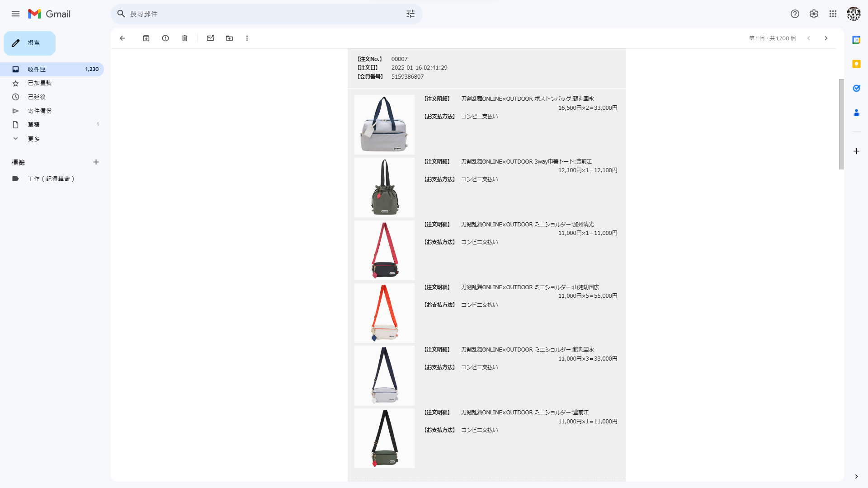
Task: Click price 11,000円×5=55,000円
Action: pyautogui.click(x=588, y=296)
